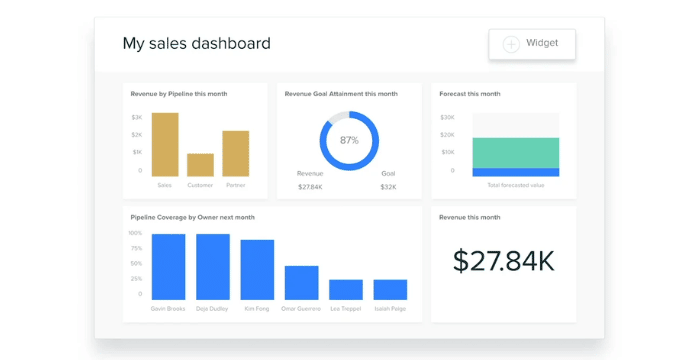The height and width of the screenshot is (360, 700).
Task: Click the 'Omar Guerrero' owner label
Action: pyautogui.click(x=301, y=309)
